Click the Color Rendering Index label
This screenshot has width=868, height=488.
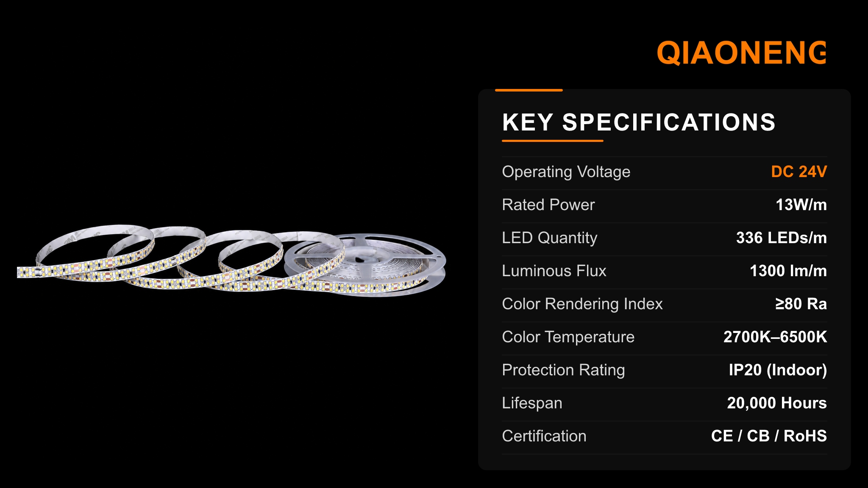coord(582,304)
